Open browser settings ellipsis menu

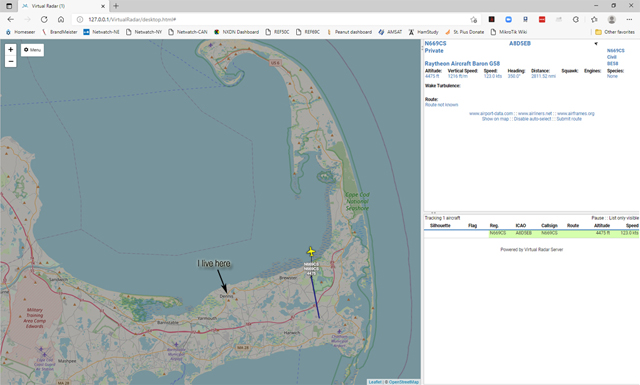coord(629,19)
